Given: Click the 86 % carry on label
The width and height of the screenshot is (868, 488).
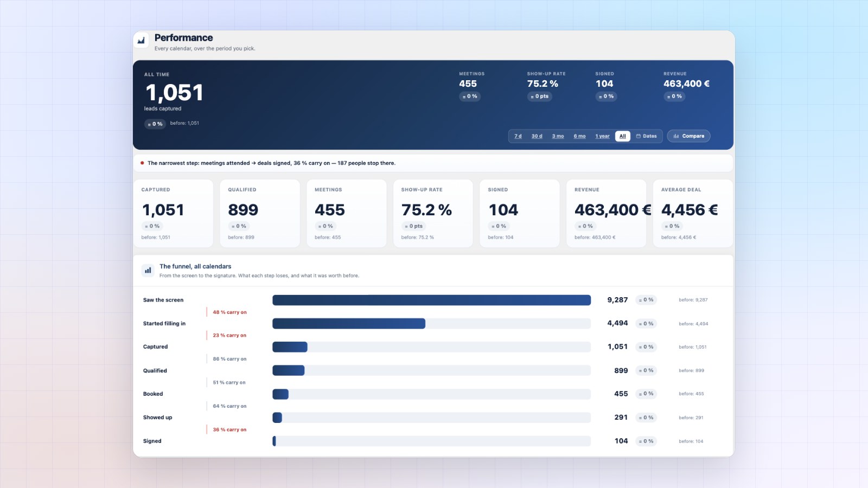Looking at the screenshot, I should [x=229, y=359].
